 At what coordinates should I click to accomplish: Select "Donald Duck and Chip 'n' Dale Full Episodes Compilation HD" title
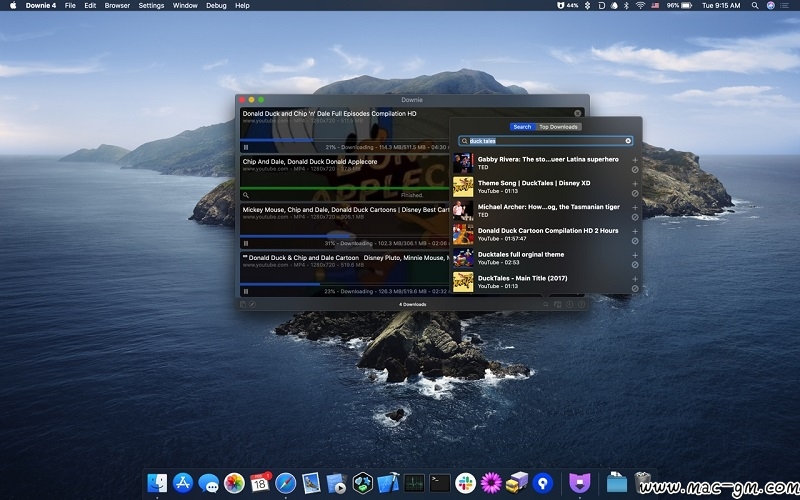(330, 114)
